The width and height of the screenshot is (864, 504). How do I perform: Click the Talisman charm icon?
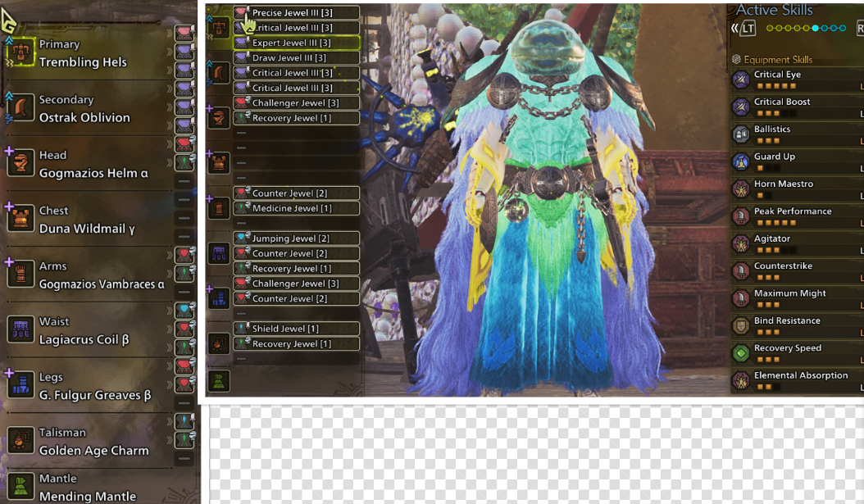20,441
